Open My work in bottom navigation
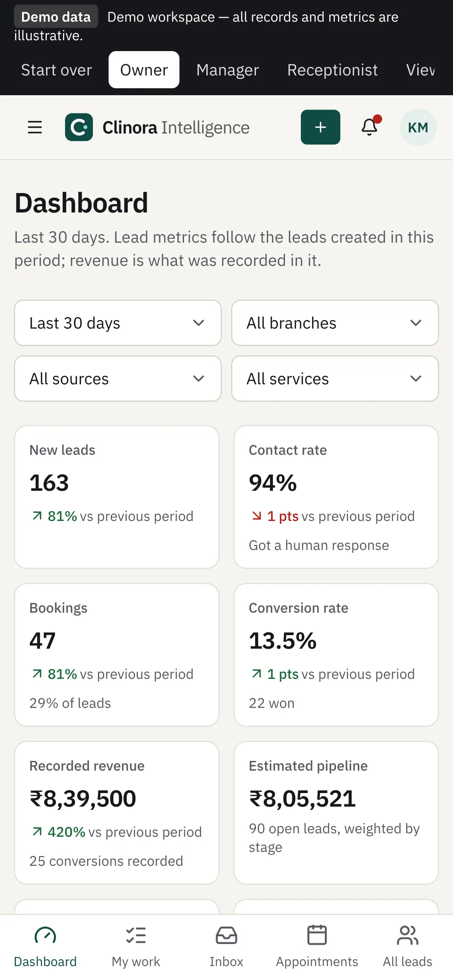453x980 pixels. (x=136, y=947)
